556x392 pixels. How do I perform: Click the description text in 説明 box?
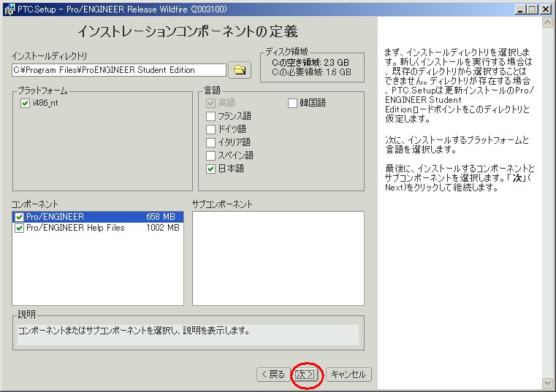134,331
